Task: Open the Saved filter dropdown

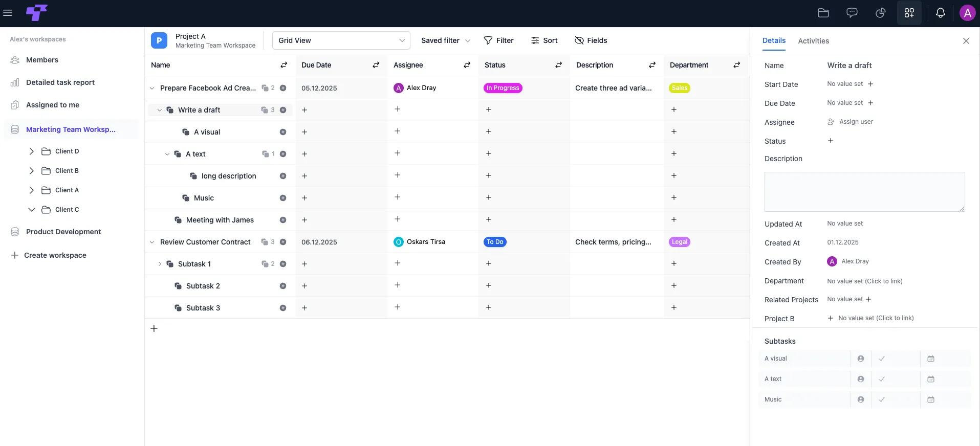Action: [446, 40]
